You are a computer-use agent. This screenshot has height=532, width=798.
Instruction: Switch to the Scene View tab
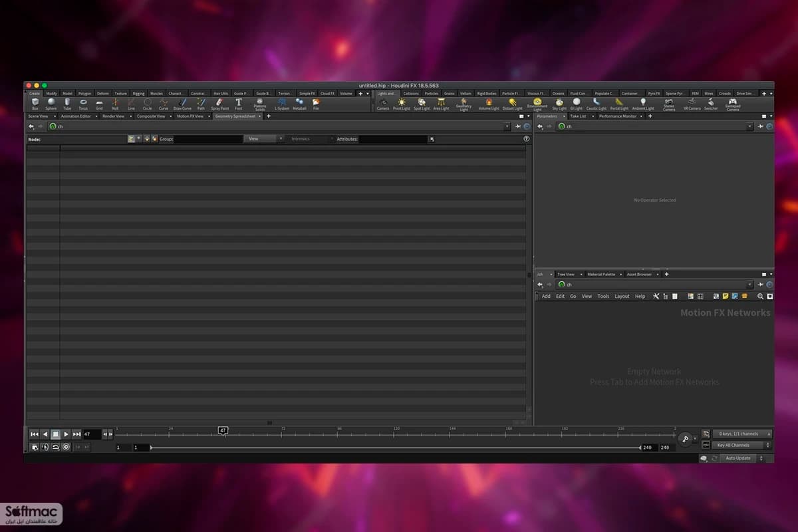[38, 116]
